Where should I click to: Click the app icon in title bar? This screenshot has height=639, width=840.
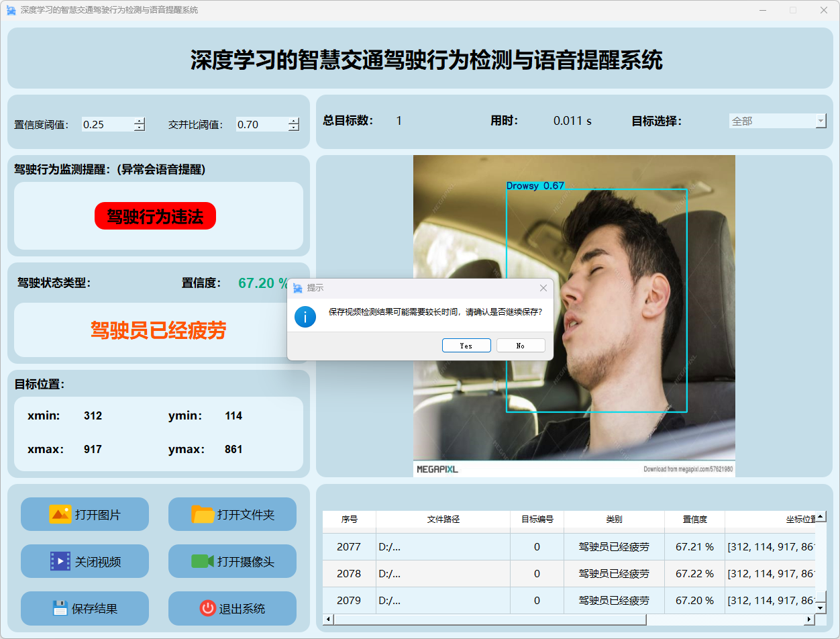(11, 10)
